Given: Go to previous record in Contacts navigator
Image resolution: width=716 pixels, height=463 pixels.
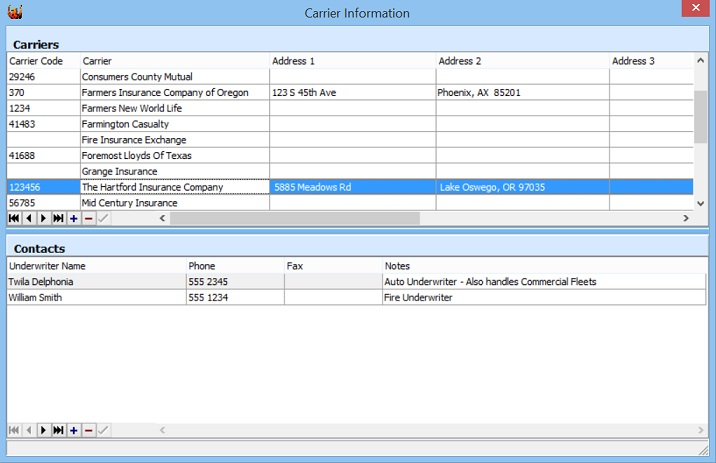Looking at the screenshot, I should 29,430.
